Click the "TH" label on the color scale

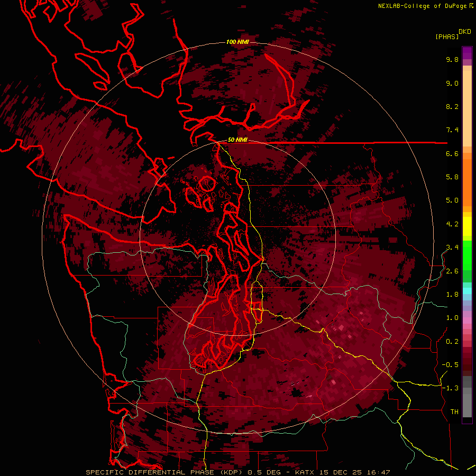pos(454,412)
